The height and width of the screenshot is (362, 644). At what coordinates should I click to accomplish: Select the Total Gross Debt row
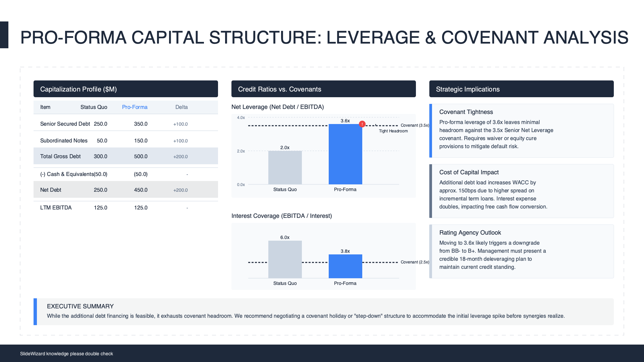pyautogui.click(x=125, y=156)
